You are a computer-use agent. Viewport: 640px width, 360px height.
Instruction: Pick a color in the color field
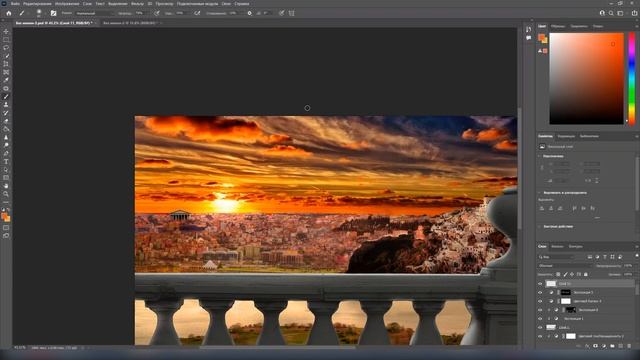click(586, 78)
